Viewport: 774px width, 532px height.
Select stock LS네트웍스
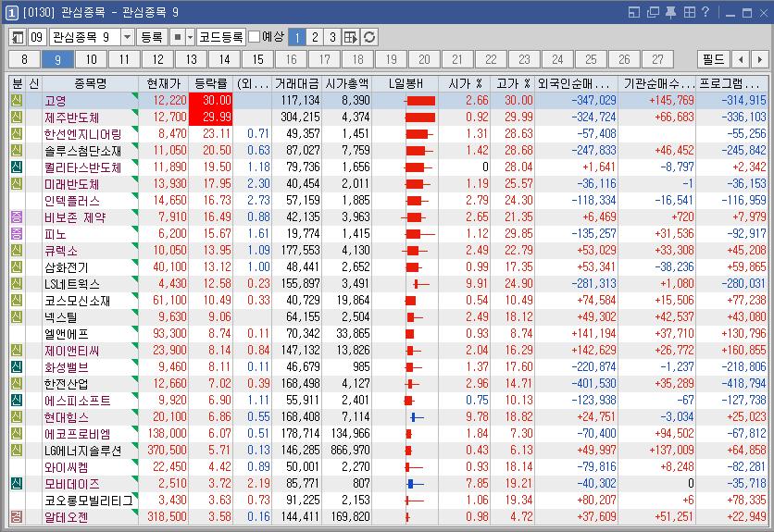pos(72,284)
